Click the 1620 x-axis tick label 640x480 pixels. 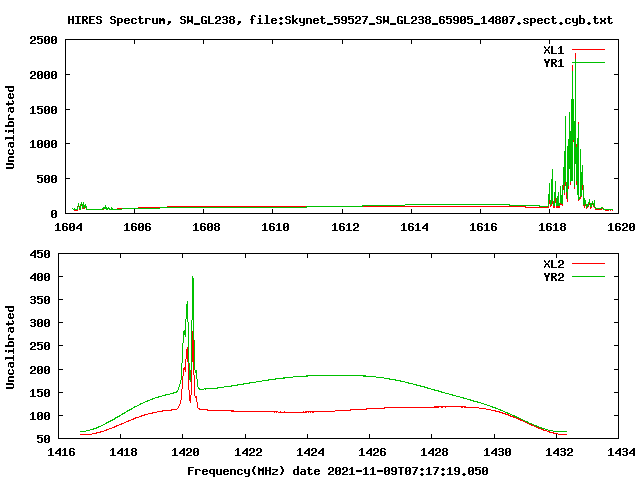pos(621,227)
